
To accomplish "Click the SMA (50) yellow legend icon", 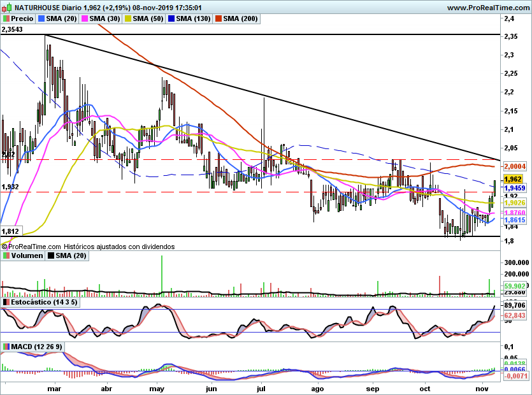I will (x=128, y=18).
